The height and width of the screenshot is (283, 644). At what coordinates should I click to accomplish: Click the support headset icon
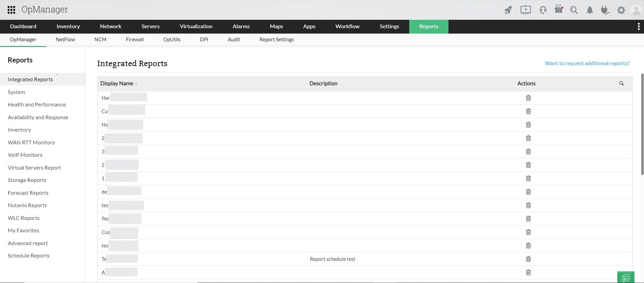pyautogui.click(x=543, y=10)
